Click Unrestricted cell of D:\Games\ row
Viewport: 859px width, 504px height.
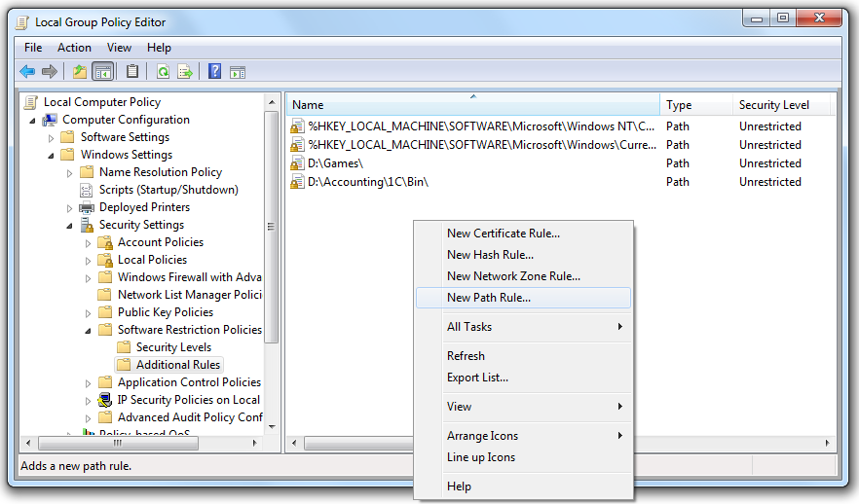pos(769,163)
